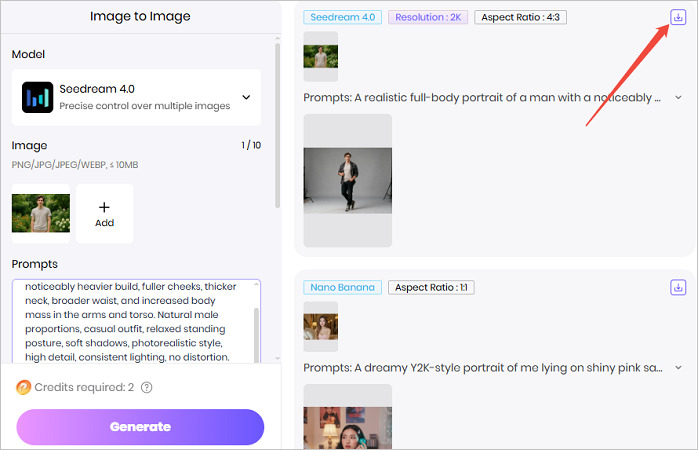Click the Credits required: 2 text

84,388
